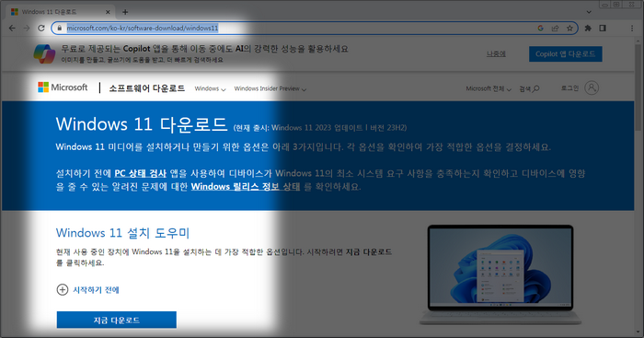
Task: Click the 시작하기 전에 link text
Action: click(96, 290)
